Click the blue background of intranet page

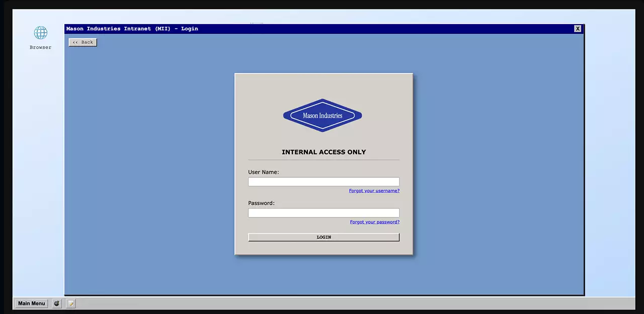click(151, 176)
